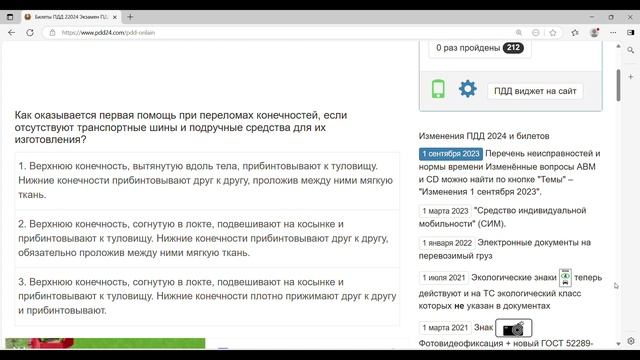Click the question text about переломах конечностей
640x360 pixels.
(x=181, y=127)
